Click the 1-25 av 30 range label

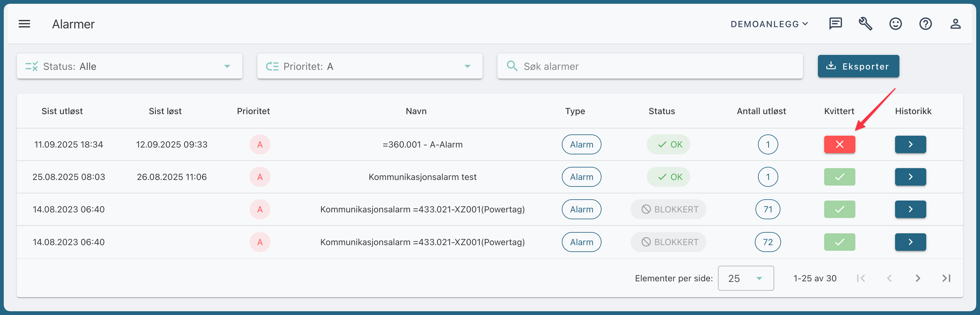[815, 278]
